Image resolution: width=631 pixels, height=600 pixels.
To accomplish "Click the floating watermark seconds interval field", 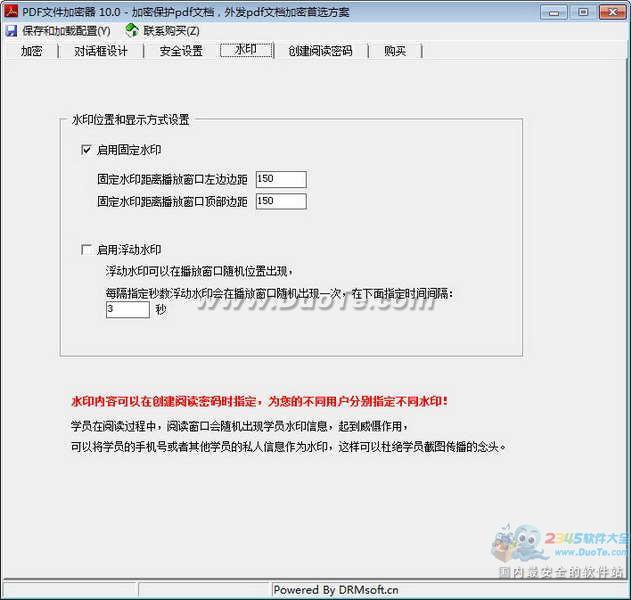I will pyautogui.click(x=127, y=310).
